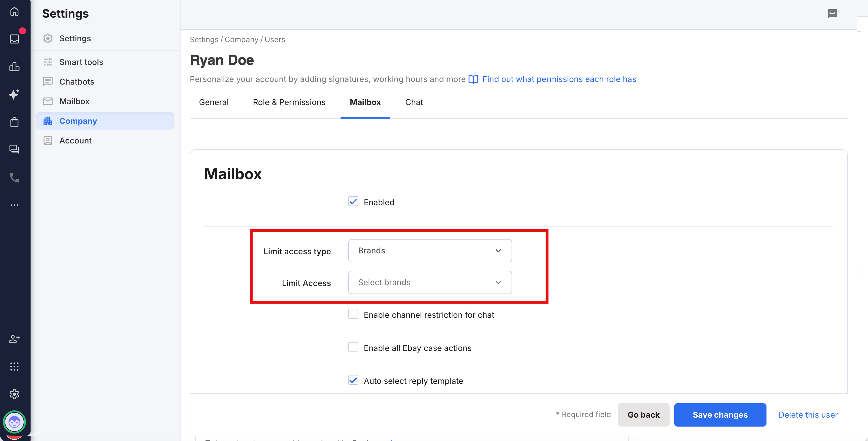
Task: Open Settings item in settings sidebar
Action: coord(105,38)
